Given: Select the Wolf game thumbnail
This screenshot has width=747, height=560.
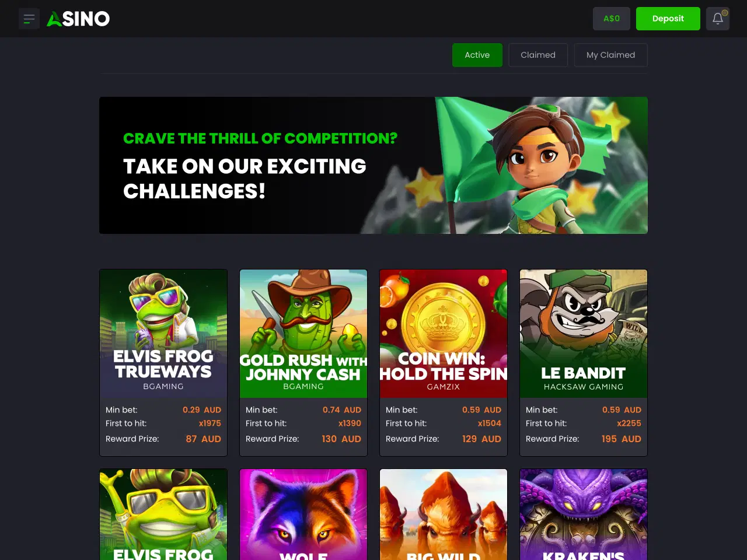Looking at the screenshot, I should 303,514.
